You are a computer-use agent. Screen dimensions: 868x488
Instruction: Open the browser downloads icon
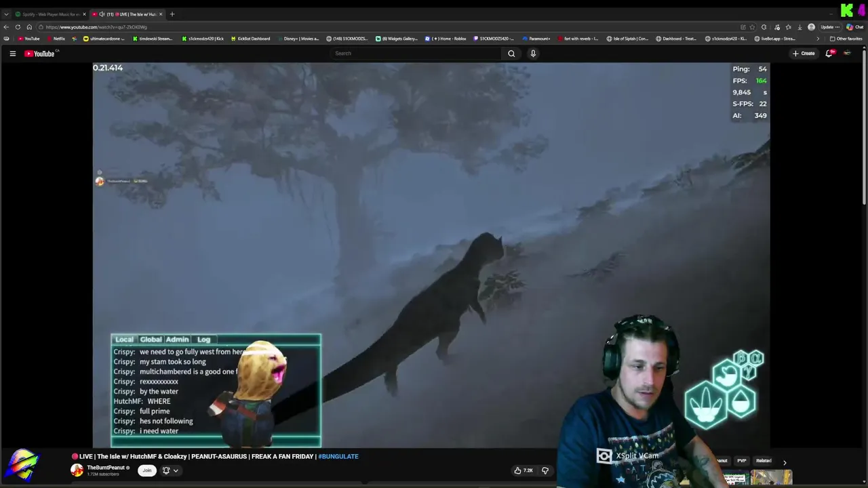(x=800, y=27)
